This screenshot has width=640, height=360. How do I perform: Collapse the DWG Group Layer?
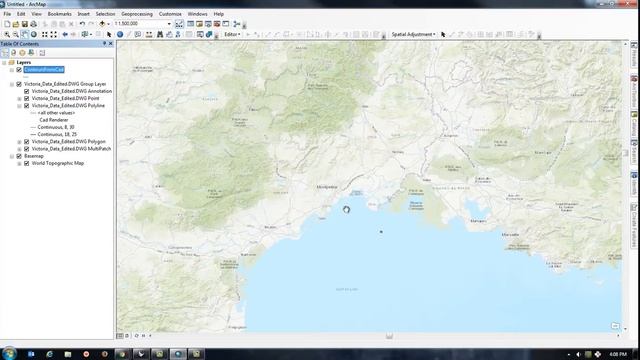(x=12, y=84)
